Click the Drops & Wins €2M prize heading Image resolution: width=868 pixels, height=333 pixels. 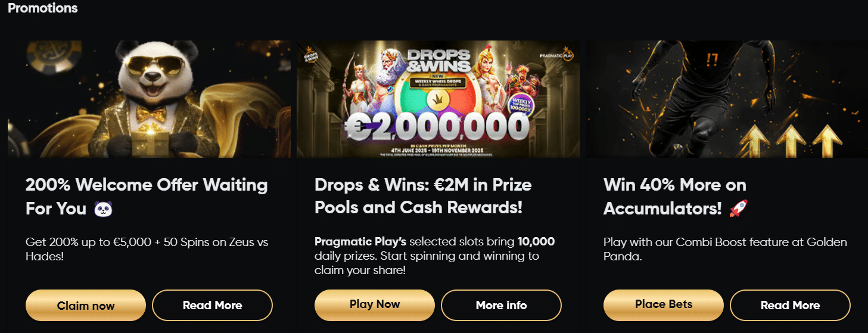click(423, 197)
